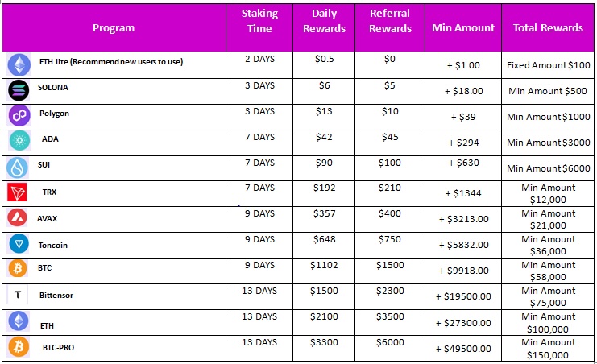Select the Bittensor program name
Screen dimensions: 597x364
click(56, 296)
